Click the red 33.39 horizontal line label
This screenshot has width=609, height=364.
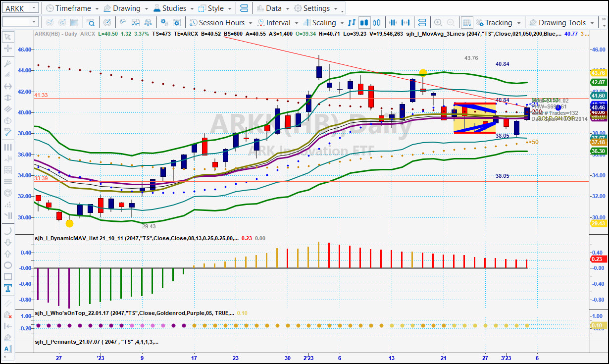41,178
